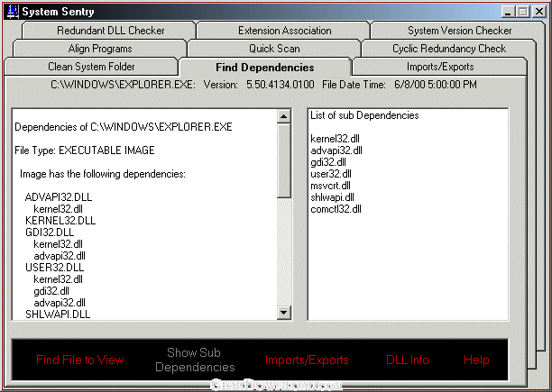Click the file date 6/8/00 5:00:00 PM
Screen dimensions: 552x392
click(x=435, y=85)
